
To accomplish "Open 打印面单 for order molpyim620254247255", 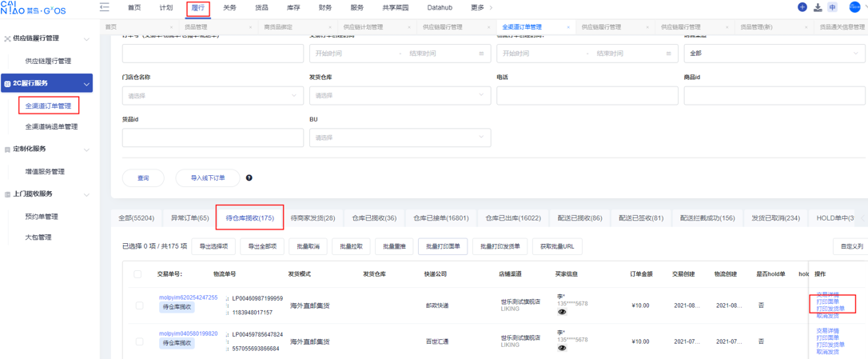I will pos(827,301).
